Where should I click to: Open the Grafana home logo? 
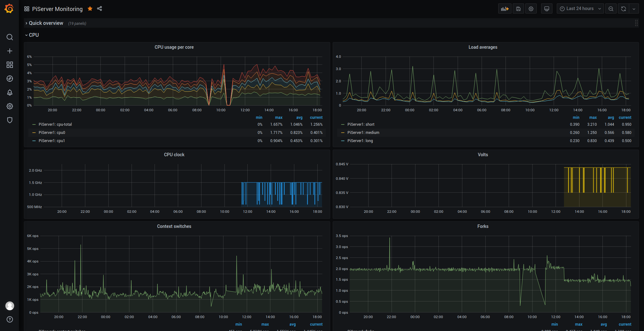9,8
